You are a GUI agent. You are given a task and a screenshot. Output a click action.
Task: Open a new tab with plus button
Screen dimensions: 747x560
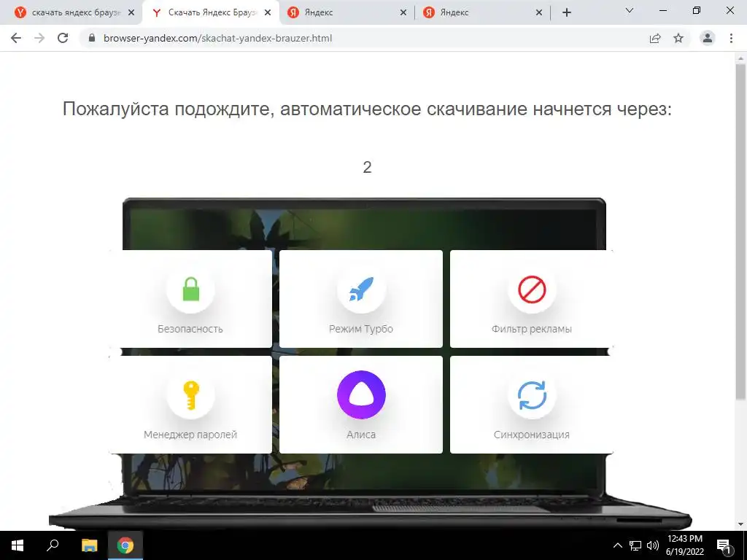[566, 13]
